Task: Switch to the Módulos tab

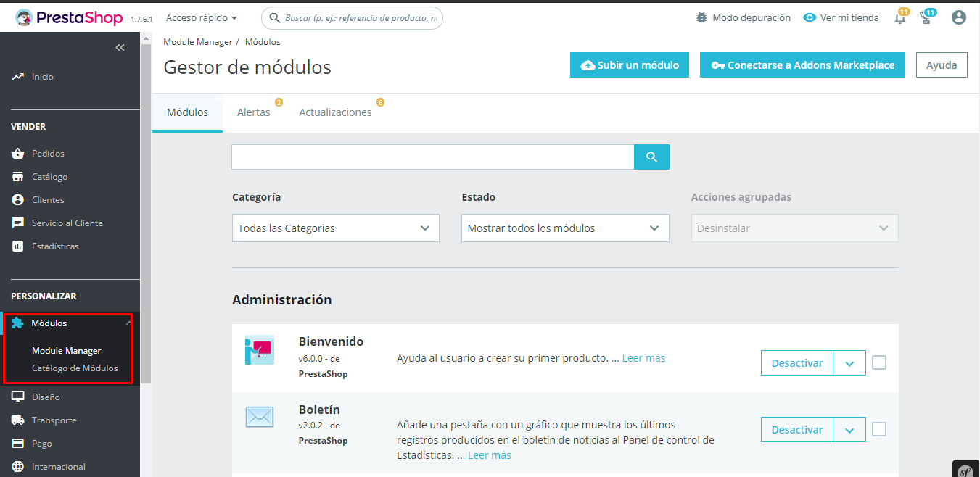Action: click(187, 112)
